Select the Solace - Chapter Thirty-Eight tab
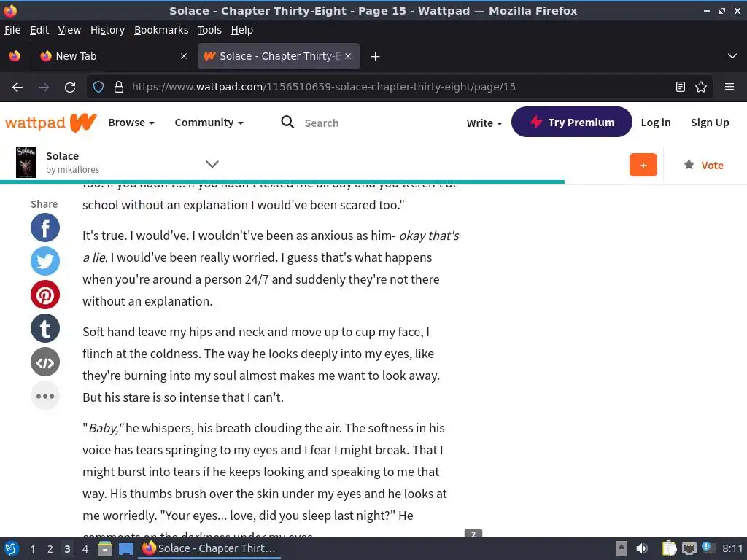Image resolution: width=747 pixels, height=560 pixels. coord(279,56)
